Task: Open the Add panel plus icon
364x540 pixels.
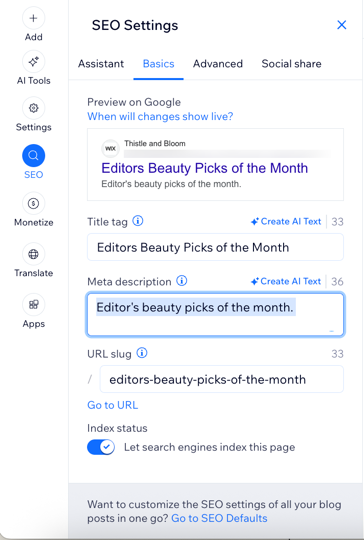Action: (33, 18)
